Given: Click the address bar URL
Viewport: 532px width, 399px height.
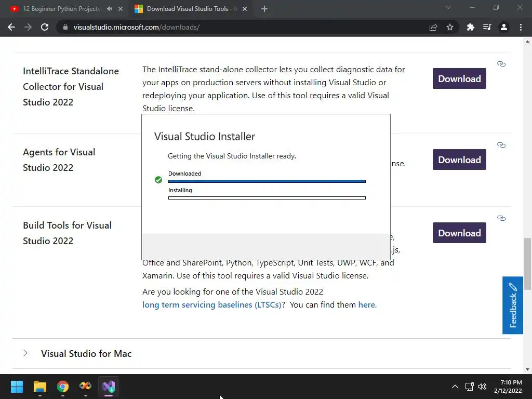Looking at the screenshot, I should [x=137, y=27].
